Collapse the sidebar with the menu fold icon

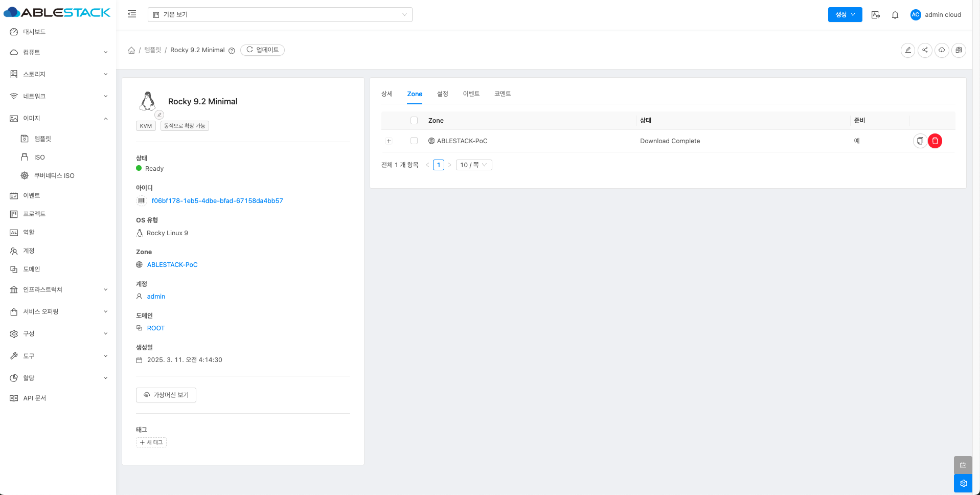[x=132, y=14]
